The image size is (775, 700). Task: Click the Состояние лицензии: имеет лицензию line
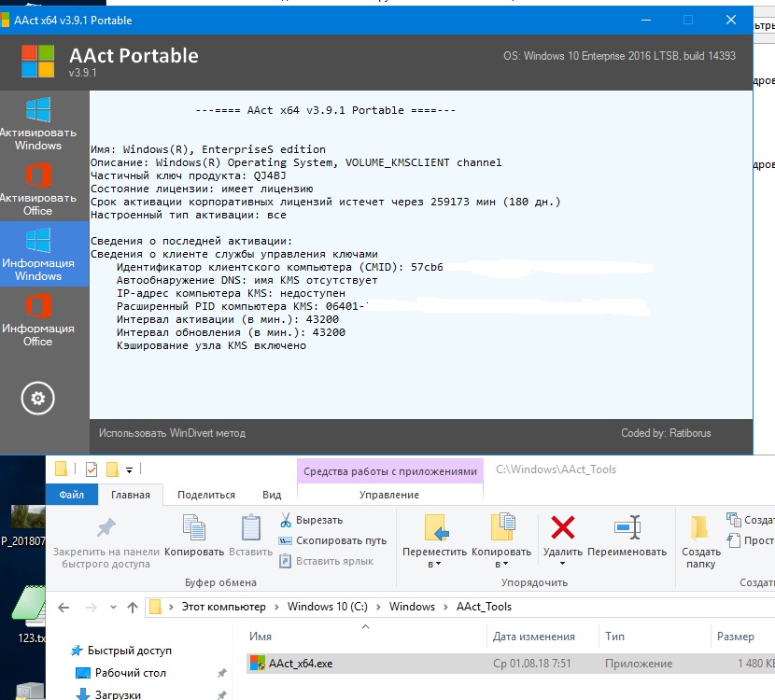(x=202, y=189)
